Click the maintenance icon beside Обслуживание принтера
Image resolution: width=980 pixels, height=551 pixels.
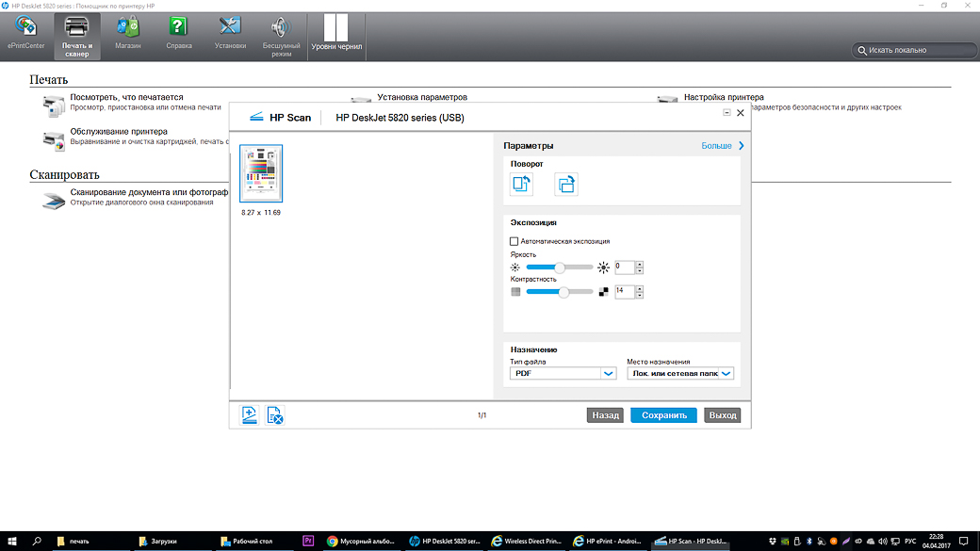click(x=54, y=140)
